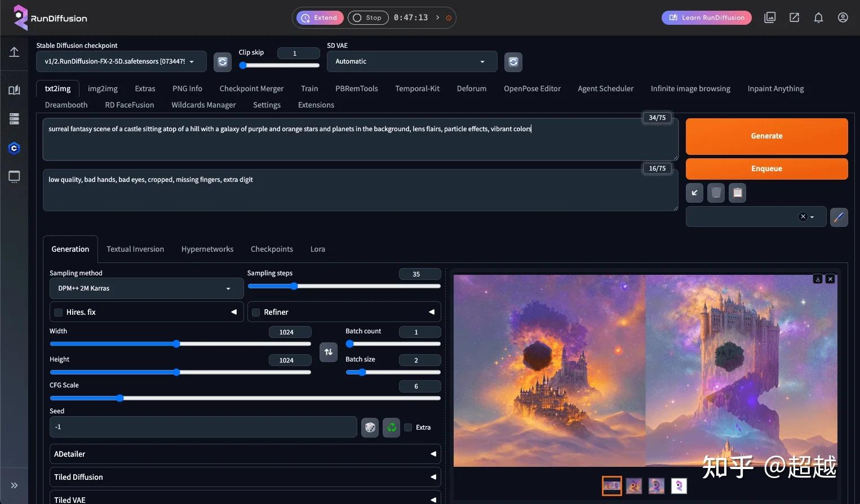Enable the Extra seed checkbox

[x=407, y=427]
